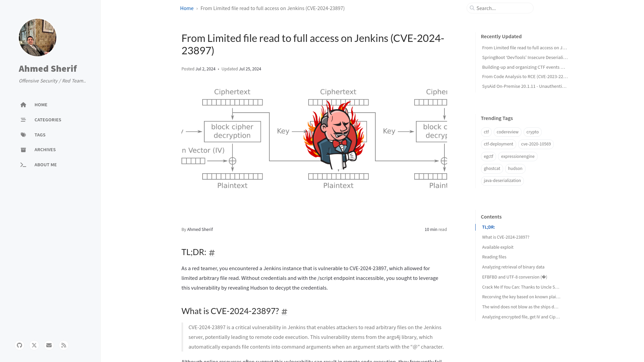Click the GitHub profile icon in sidebar

click(19, 345)
